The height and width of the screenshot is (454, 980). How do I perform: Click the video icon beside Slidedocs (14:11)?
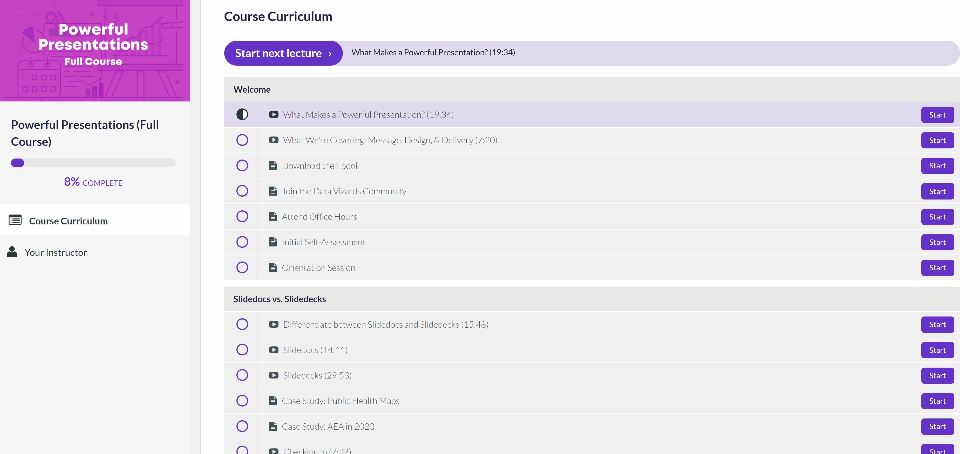tap(274, 350)
